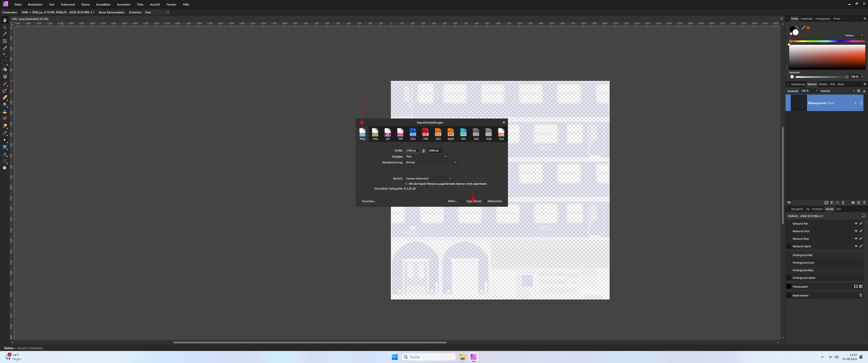The width and height of the screenshot is (868, 363).
Task: Select the Eraser tool
Action: click(5, 98)
